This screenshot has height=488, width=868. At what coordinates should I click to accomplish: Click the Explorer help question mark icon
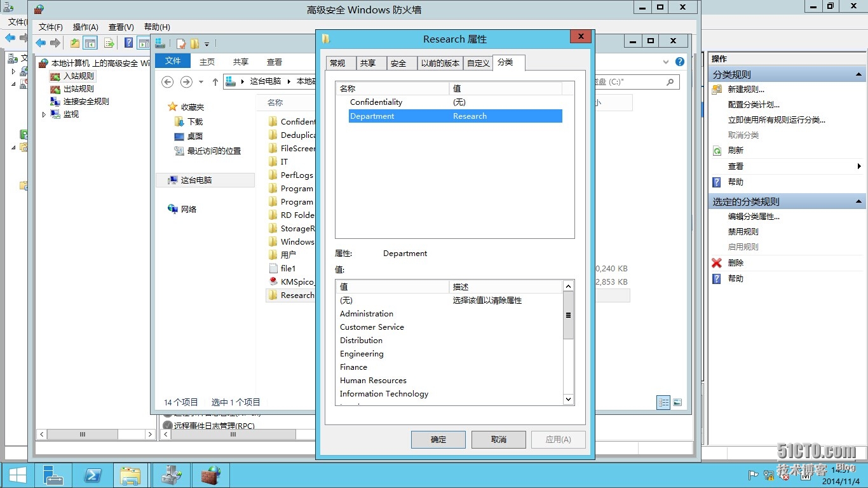680,62
